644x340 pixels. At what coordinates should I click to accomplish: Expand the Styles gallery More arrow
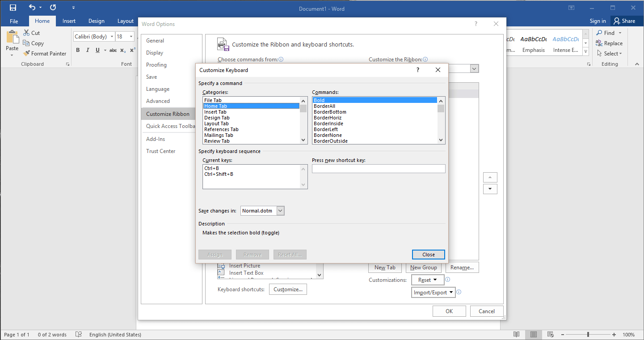pos(585,52)
